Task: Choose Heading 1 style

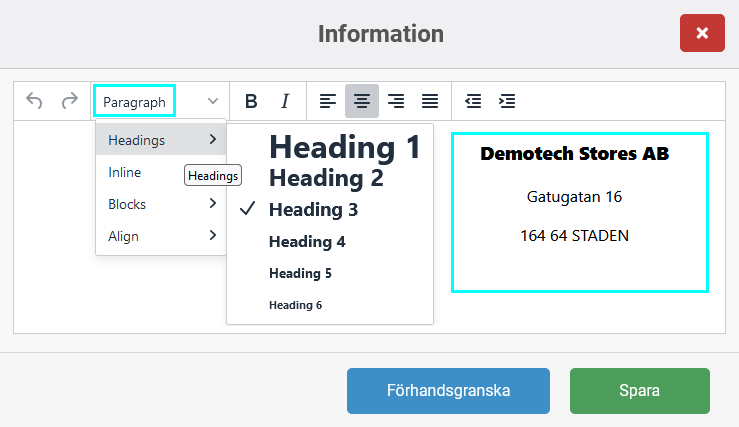Action: [x=344, y=148]
